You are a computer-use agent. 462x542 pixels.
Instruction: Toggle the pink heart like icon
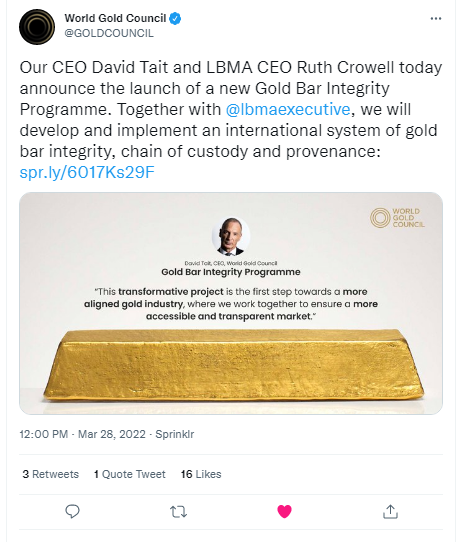284,512
